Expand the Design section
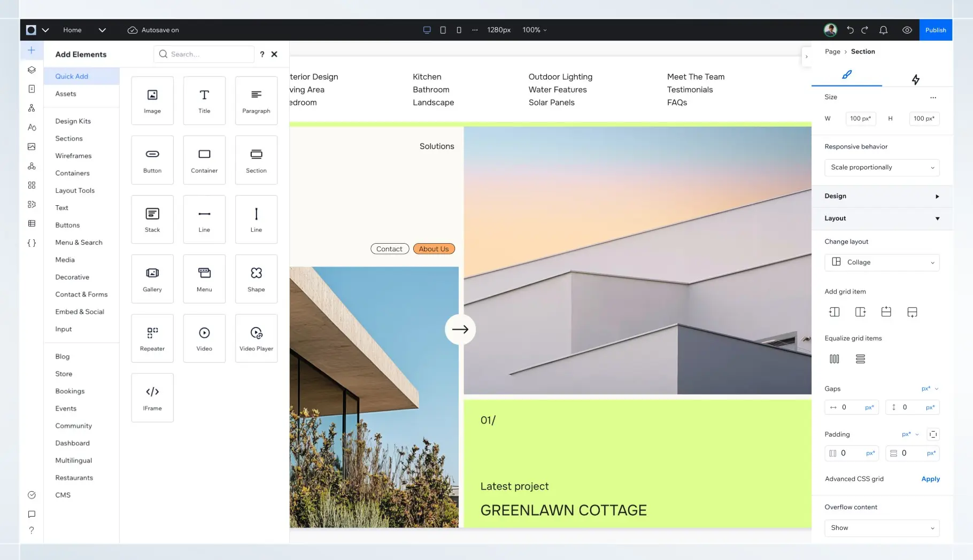Screen dimensions: 973x560 [x=882, y=196]
